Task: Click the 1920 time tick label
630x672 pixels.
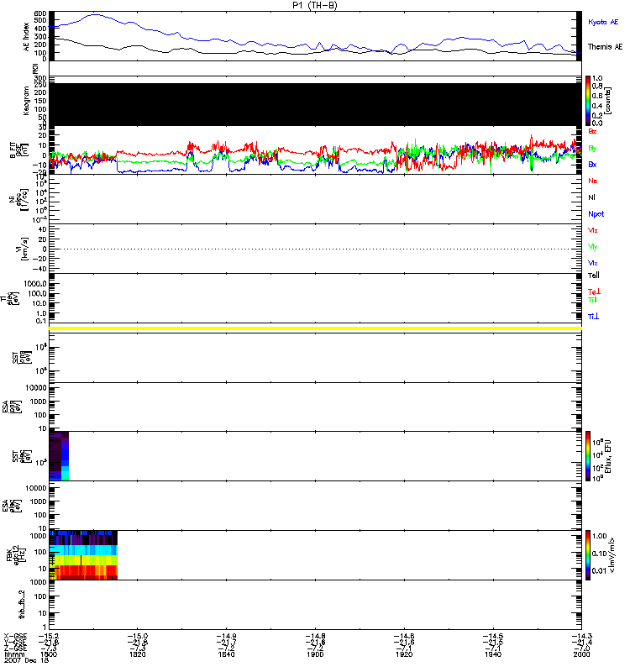Action: [x=404, y=654]
